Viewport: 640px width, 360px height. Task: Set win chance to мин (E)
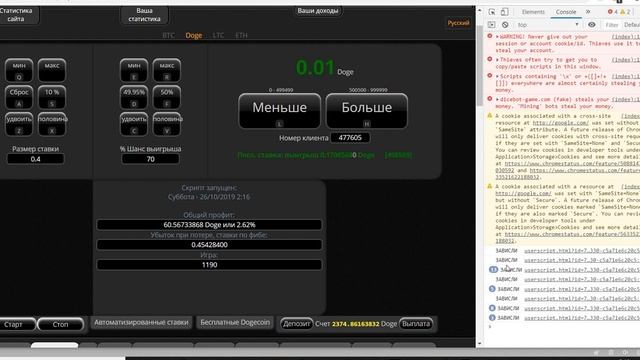[x=134, y=70]
